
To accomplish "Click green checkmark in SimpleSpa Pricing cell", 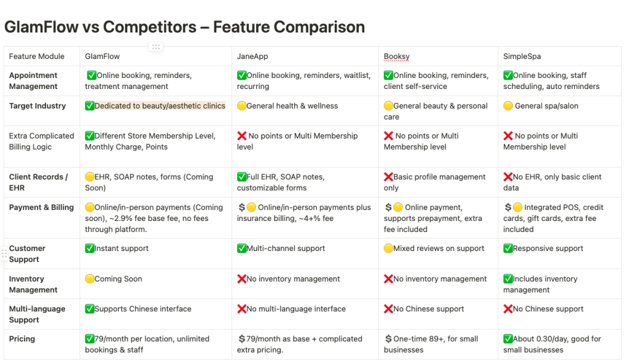I will (x=508, y=339).
